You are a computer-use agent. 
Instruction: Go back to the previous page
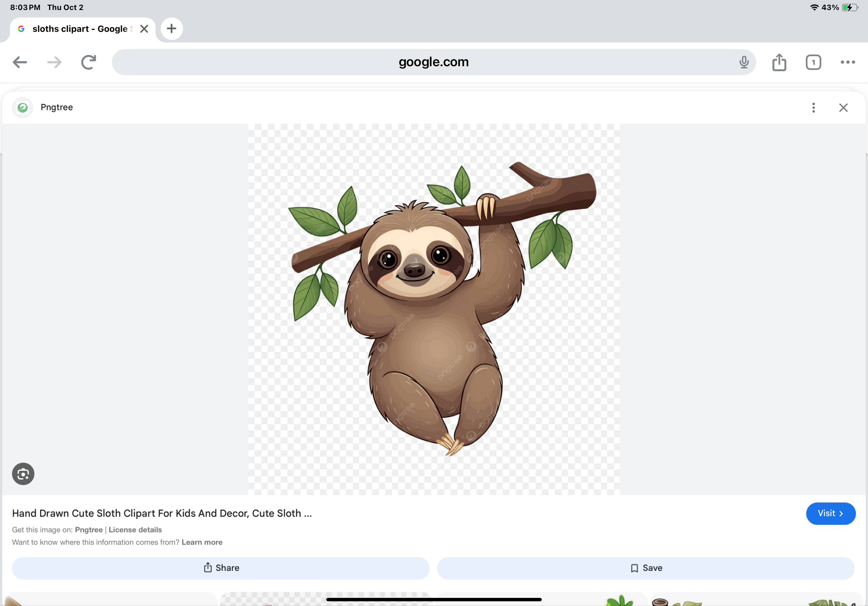click(20, 62)
